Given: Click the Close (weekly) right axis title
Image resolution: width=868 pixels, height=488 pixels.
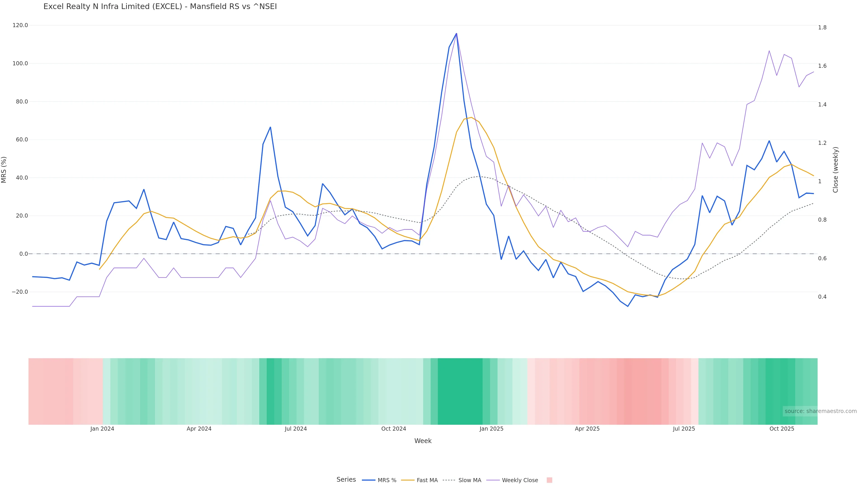Looking at the screenshot, I should tap(836, 170).
